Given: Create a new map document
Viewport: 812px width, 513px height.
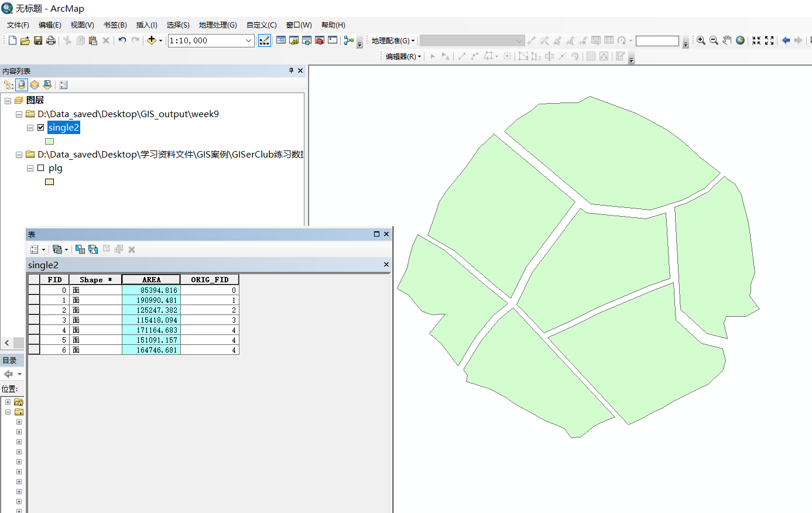Looking at the screenshot, I should coord(12,40).
